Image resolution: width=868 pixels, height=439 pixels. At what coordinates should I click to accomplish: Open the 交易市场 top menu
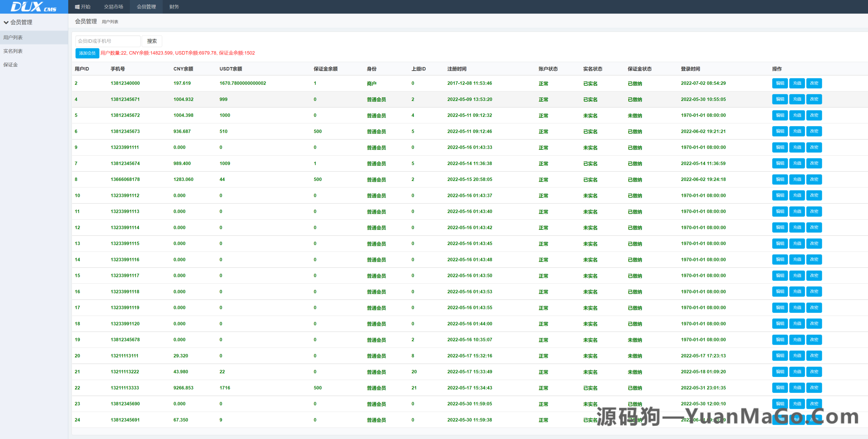(113, 7)
